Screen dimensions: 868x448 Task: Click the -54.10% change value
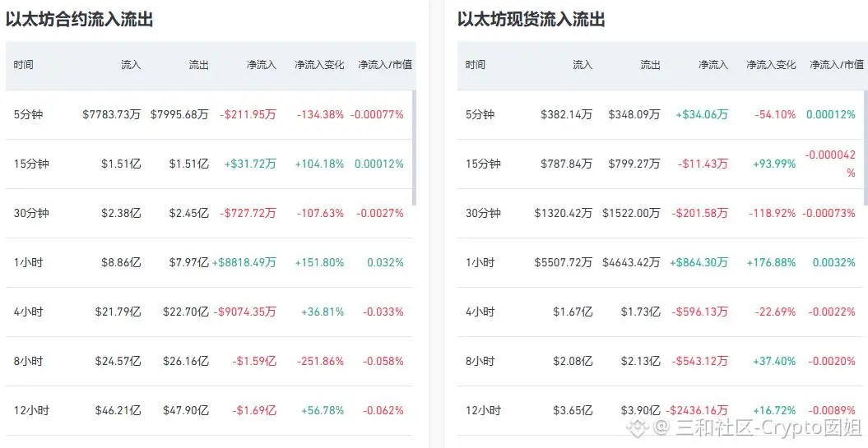point(775,114)
